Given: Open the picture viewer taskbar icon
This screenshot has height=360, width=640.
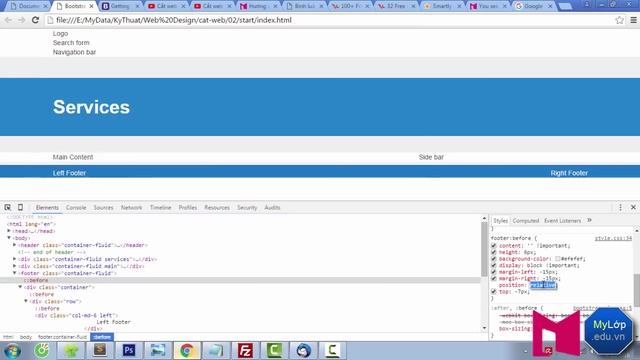Looking at the screenshot, I should [158, 351].
